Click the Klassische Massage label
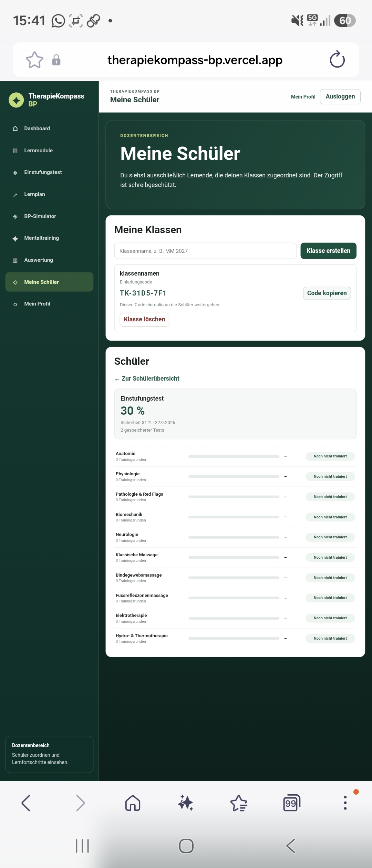Viewport: 372px width, 868px height. click(137, 555)
